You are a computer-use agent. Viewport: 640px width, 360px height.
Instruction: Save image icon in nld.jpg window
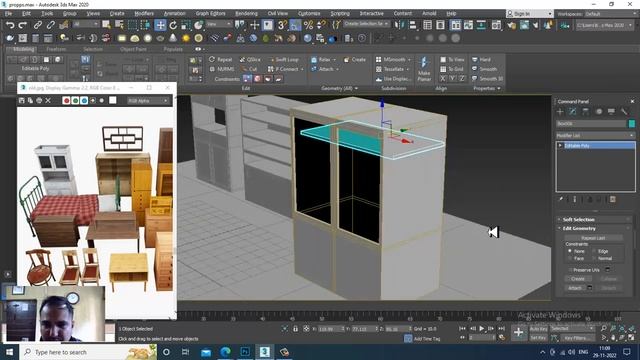(x=22, y=100)
